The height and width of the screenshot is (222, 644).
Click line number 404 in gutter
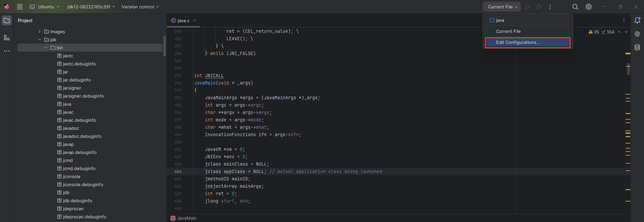(178, 171)
